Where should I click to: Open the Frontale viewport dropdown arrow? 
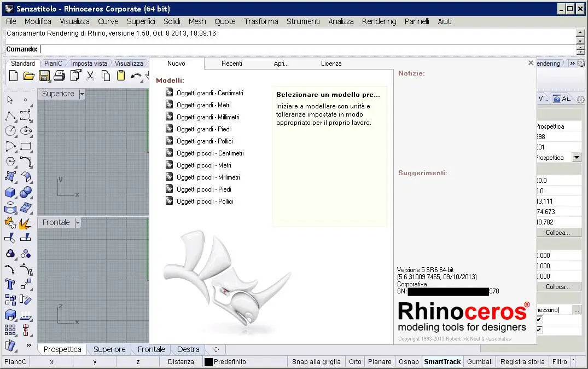click(x=78, y=223)
